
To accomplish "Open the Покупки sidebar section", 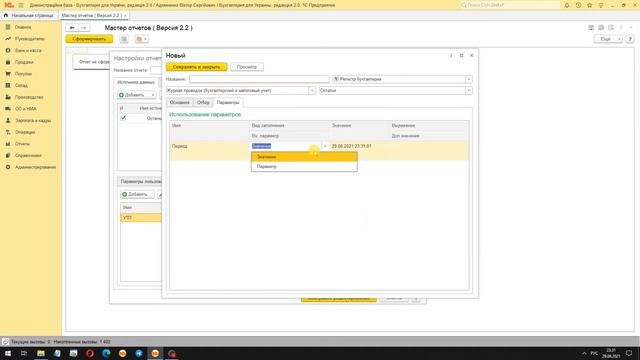I will (23, 74).
